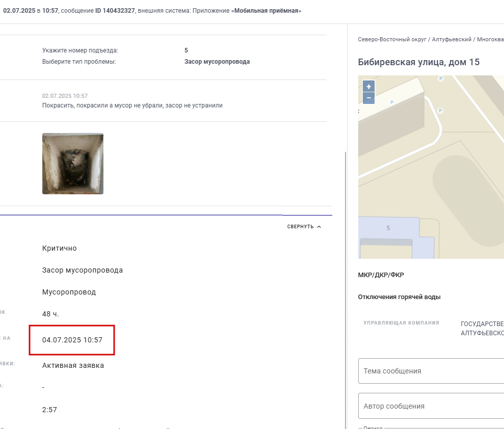Image resolution: width=504 pixels, height=429 pixels.
Task: Click building number 5 on the map
Action: [x=388, y=228]
